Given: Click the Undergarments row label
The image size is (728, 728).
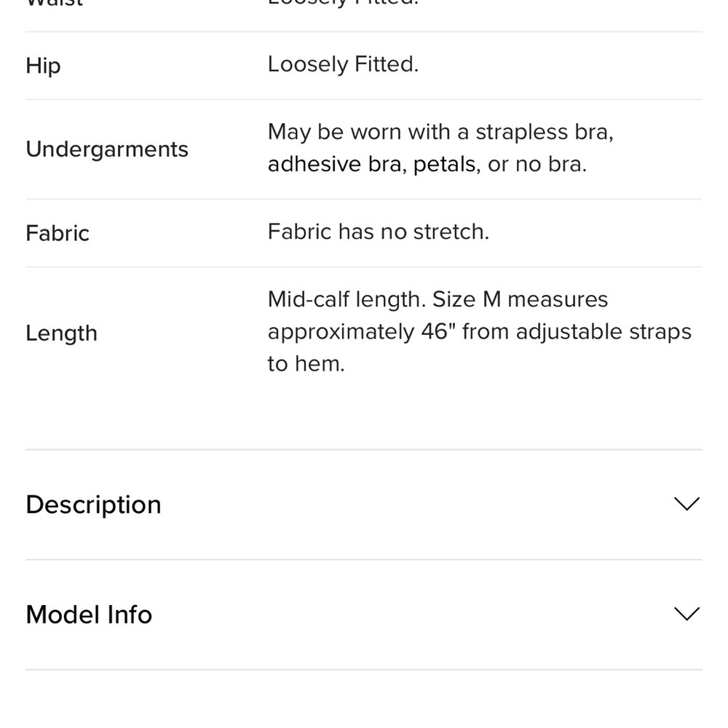Looking at the screenshot, I should (x=107, y=149).
